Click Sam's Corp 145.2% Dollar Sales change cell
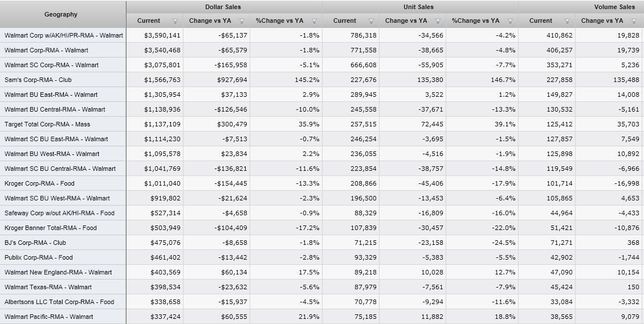The image size is (644, 324). 308,80
